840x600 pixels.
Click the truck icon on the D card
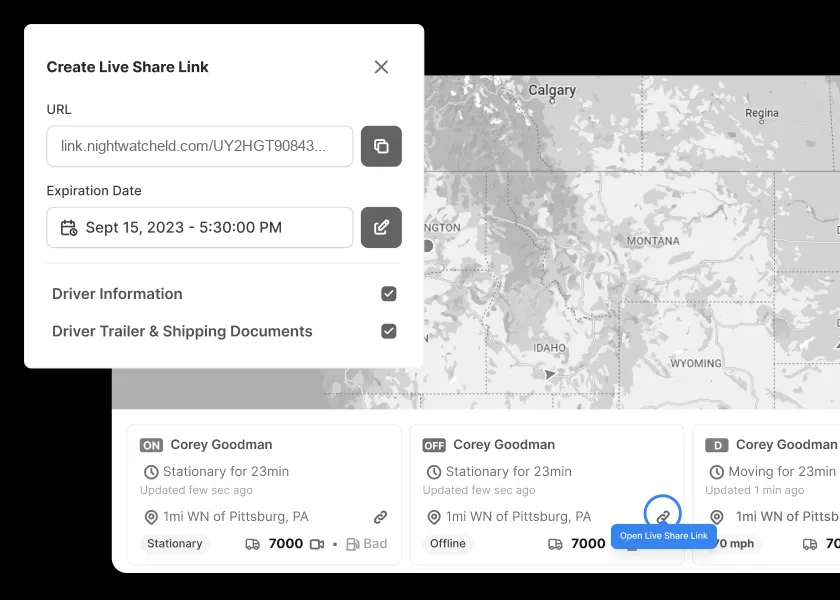click(810, 544)
